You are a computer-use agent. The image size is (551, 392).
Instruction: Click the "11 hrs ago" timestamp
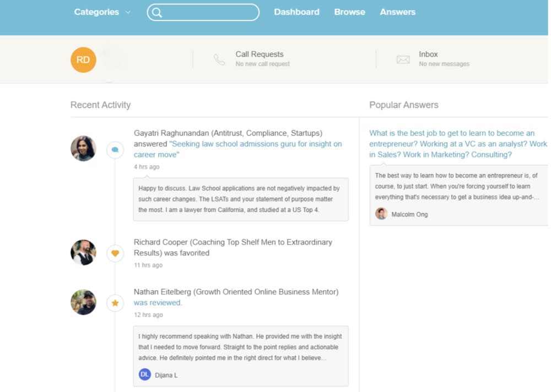(148, 265)
